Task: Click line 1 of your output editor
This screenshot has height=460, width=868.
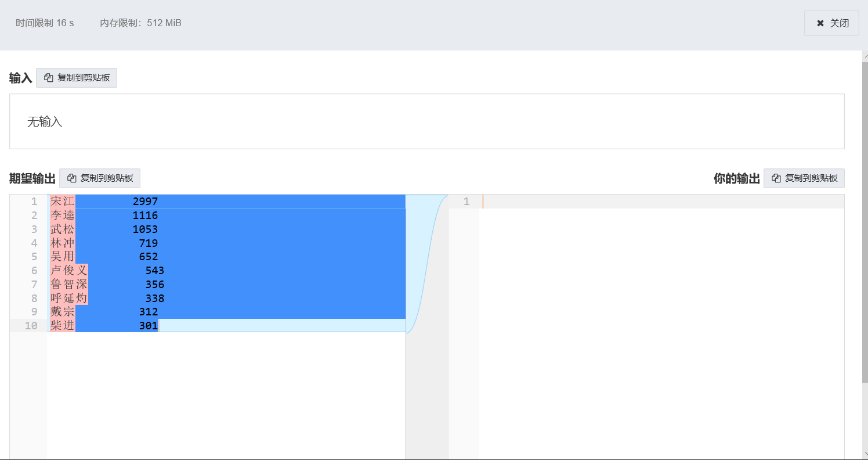Action: [661, 202]
